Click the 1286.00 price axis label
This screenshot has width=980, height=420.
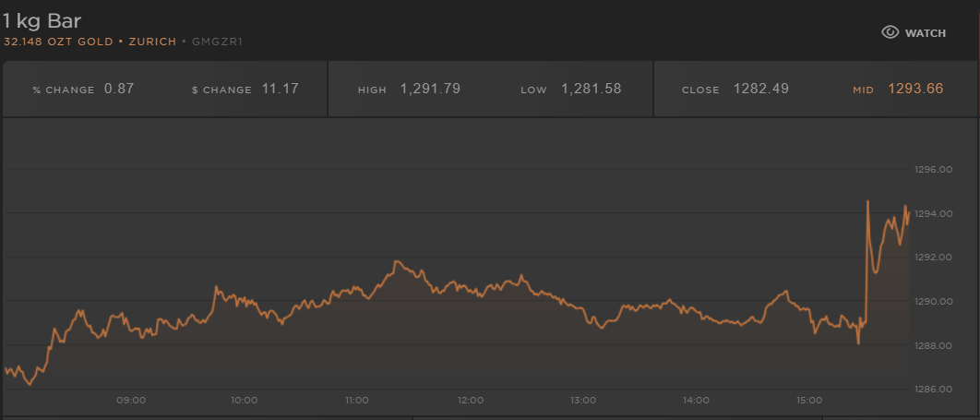click(931, 390)
